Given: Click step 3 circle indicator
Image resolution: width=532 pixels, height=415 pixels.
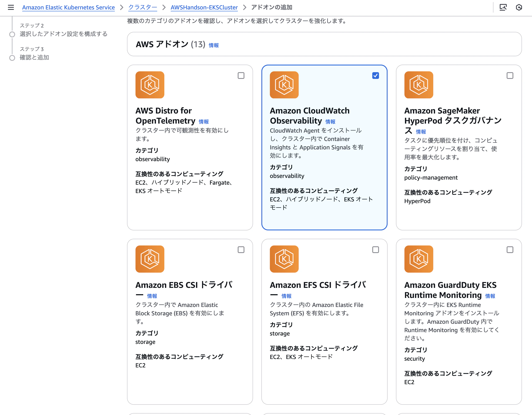Looking at the screenshot, I should pos(12,58).
